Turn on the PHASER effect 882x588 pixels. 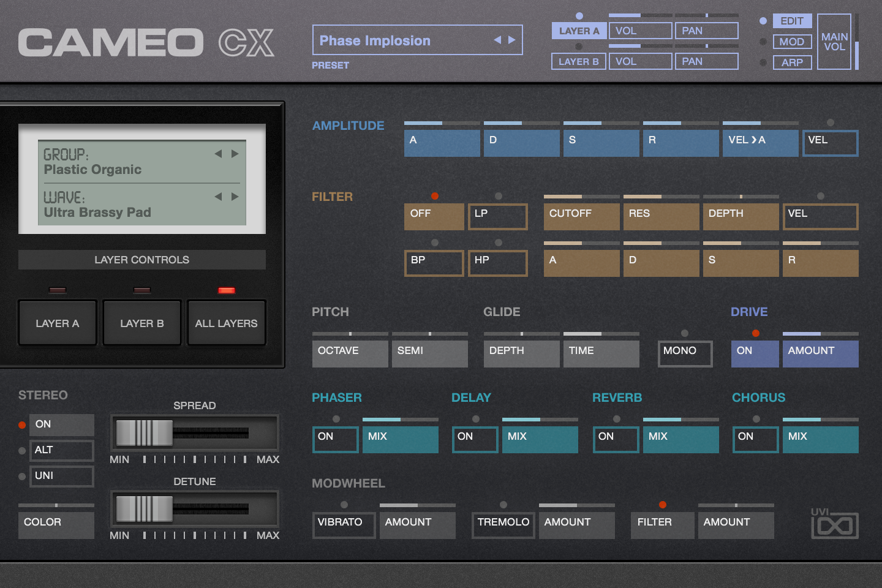point(335,439)
